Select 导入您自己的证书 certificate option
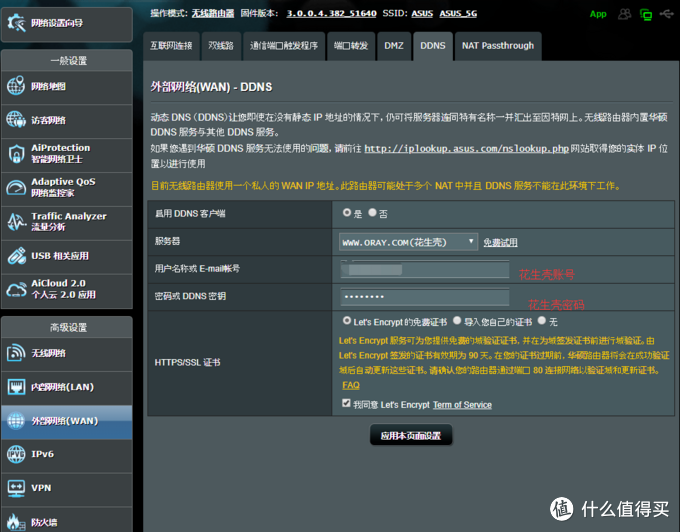Screen dimensions: 680x532 (x=456, y=321)
